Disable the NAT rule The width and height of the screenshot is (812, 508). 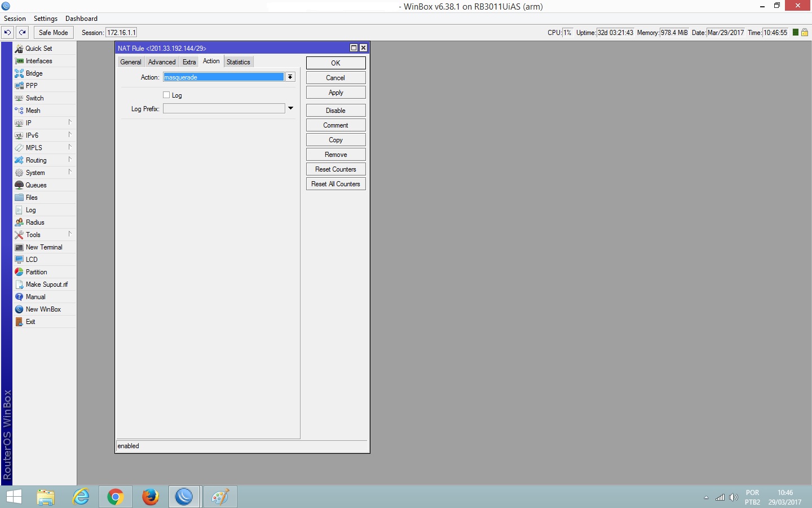click(336, 111)
